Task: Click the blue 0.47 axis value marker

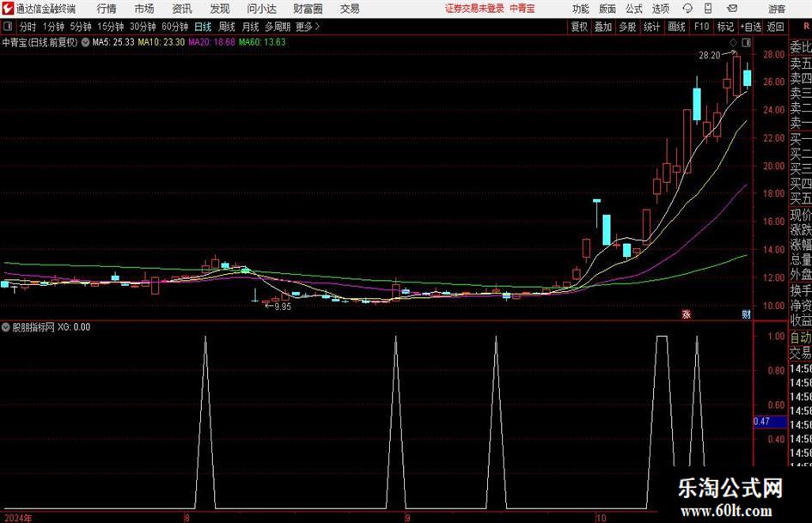Action: click(x=770, y=422)
